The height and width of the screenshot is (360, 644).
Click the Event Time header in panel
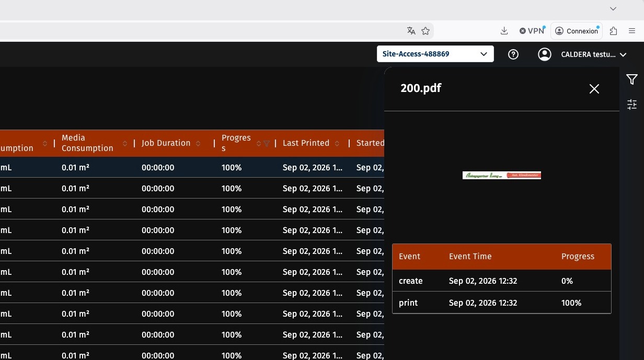(470, 257)
